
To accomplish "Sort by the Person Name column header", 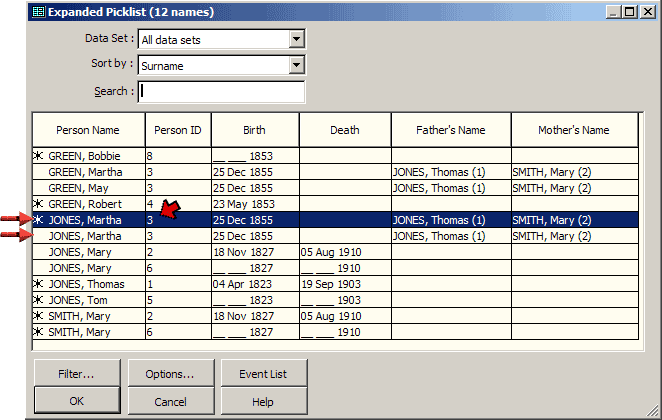I will point(88,130).
